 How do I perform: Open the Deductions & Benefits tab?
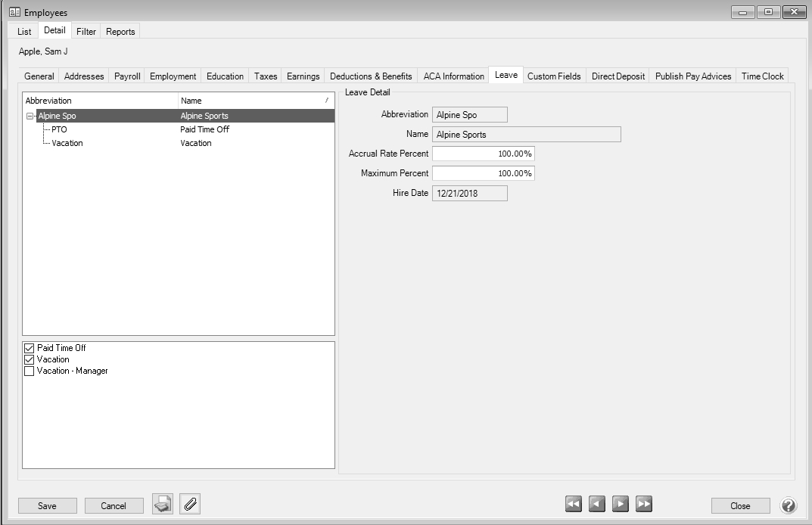coord(371,76)
